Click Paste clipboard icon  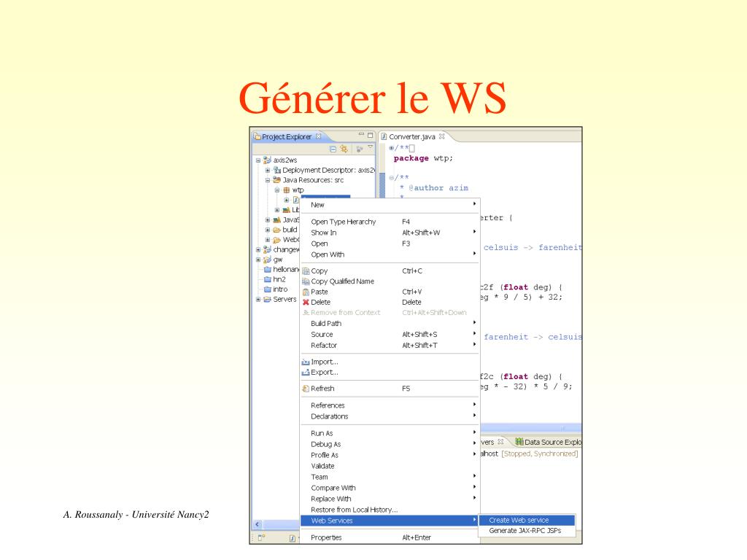pyautogui.click(x=306, y=292)
